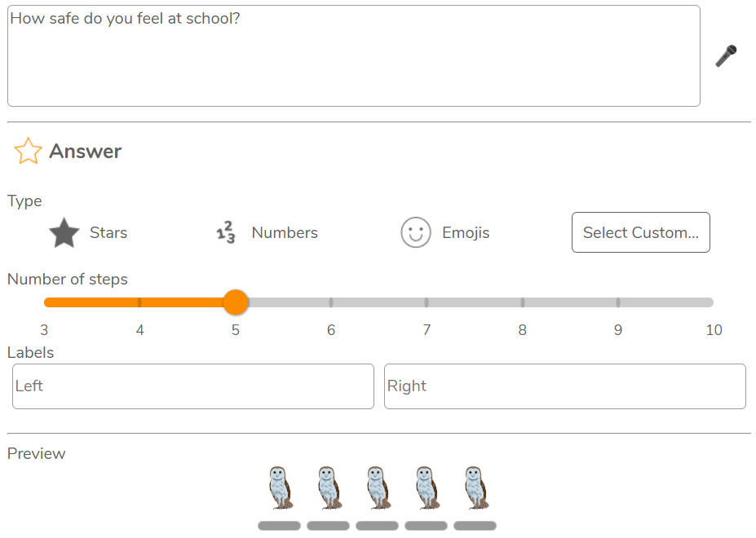Select the Stars rating type icon
The height and width of the screenshot is (538, 756).
pyautogui.click(x=64, y=233)
